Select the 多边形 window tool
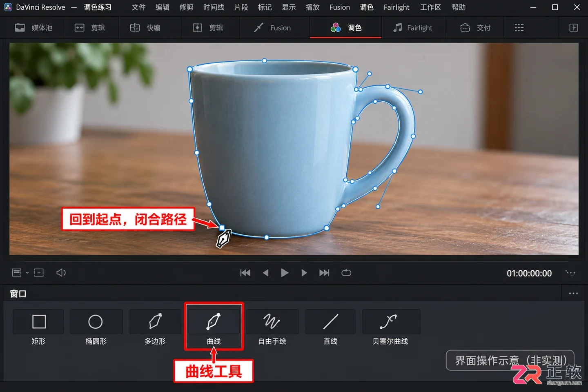 (x=155, y=328)
